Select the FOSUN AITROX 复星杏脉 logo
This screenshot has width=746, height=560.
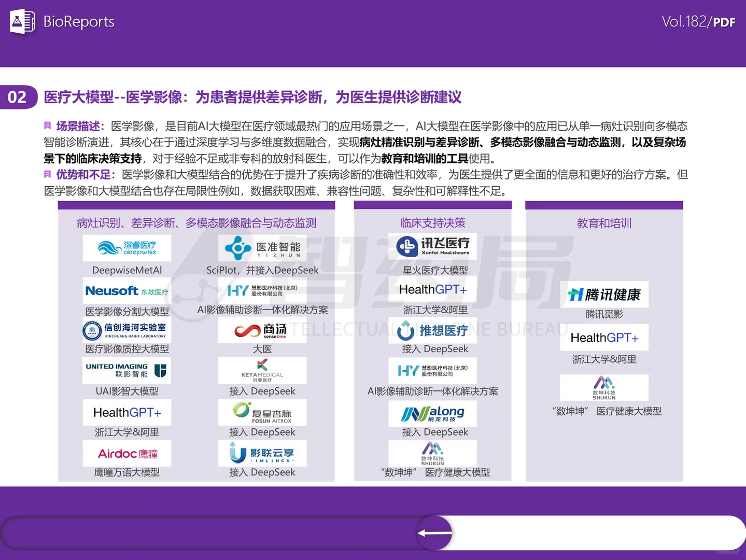click(262, 412)
